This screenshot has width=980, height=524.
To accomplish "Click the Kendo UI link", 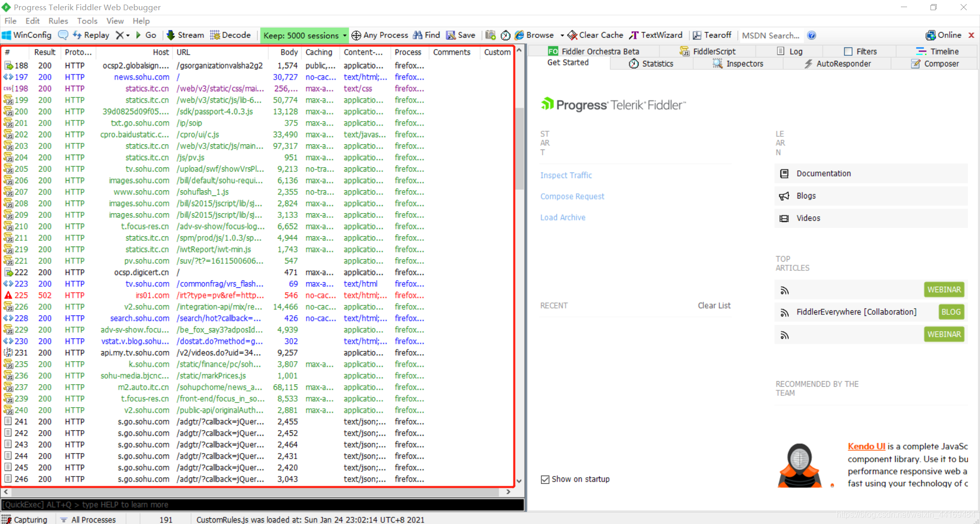I will coord(866,446).
